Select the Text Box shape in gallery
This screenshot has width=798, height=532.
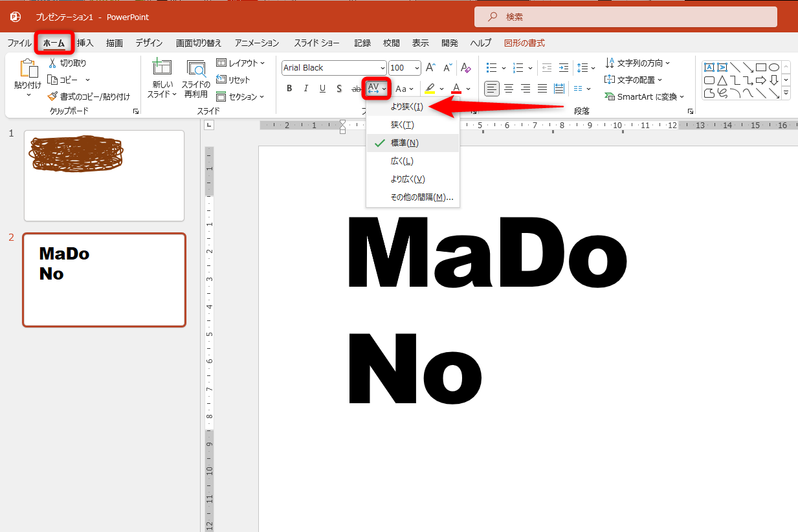(x=709, y=67)
